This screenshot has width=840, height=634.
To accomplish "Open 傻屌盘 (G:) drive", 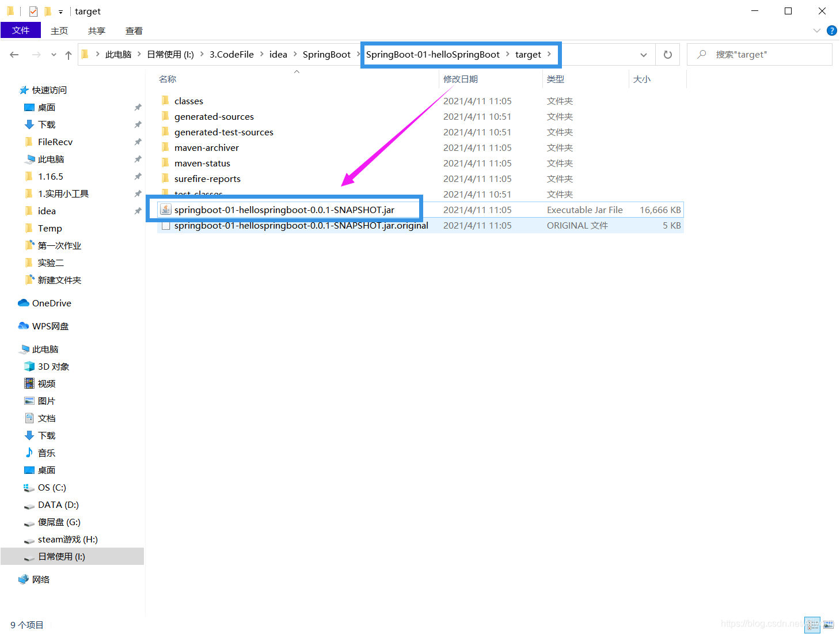I will 59,522.
